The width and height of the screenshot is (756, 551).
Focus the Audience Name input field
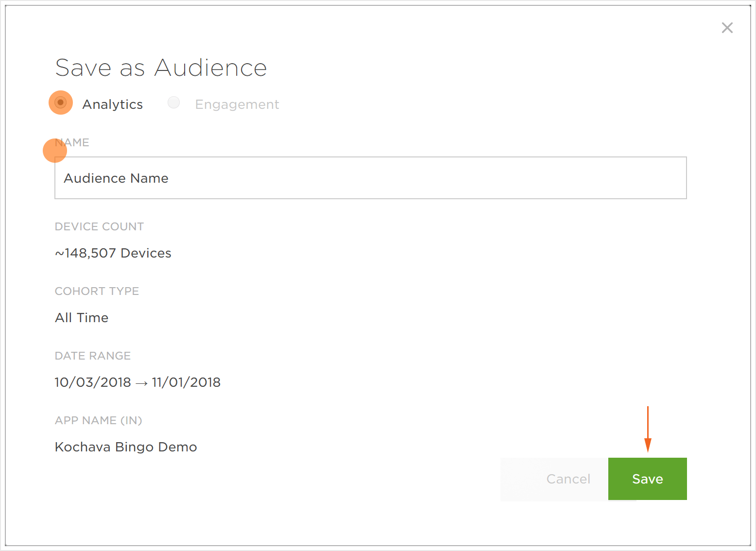370,178
